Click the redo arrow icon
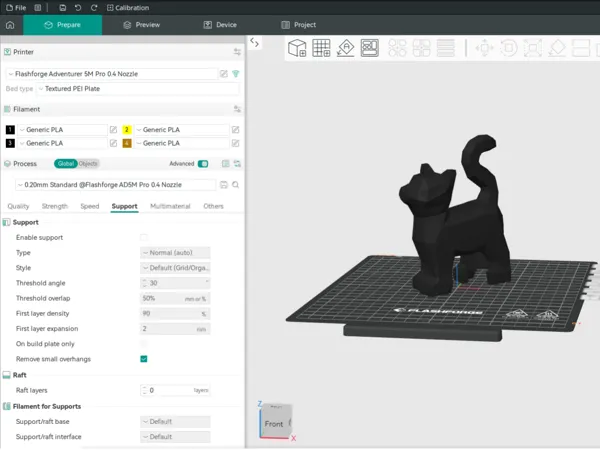The width and height of the screenshot is (600, 450). pos(94,8)
